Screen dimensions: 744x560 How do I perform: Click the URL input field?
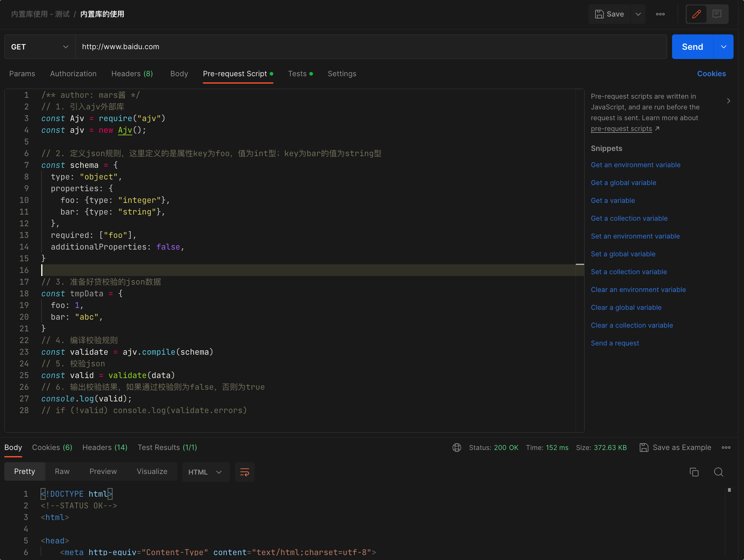point(370,47)
